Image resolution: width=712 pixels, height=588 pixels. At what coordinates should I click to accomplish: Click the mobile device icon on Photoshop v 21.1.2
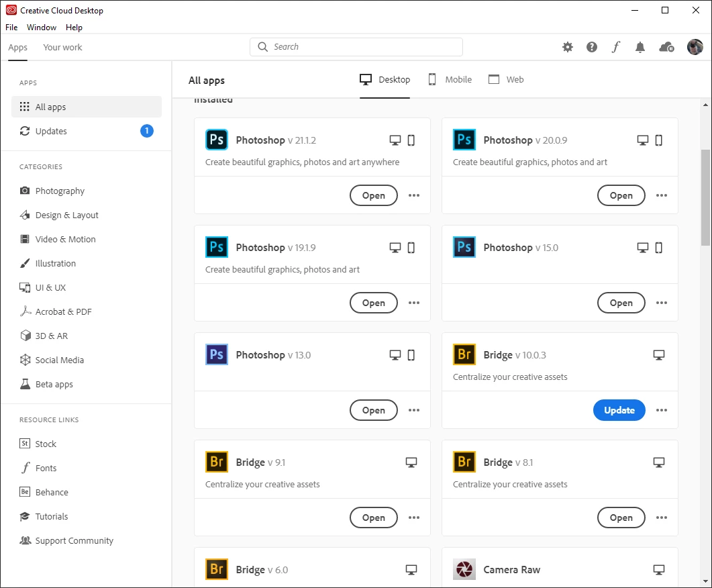tap(411, 140)
